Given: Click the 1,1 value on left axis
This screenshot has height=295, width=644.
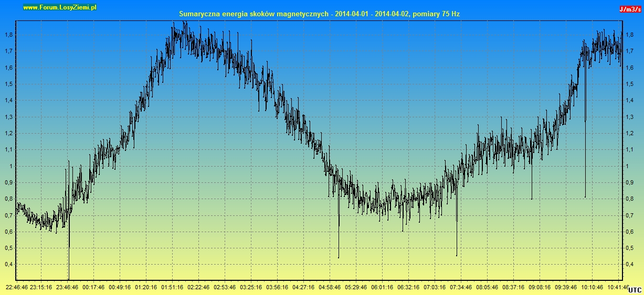Looking at the screenshot, I should (9, 149).
